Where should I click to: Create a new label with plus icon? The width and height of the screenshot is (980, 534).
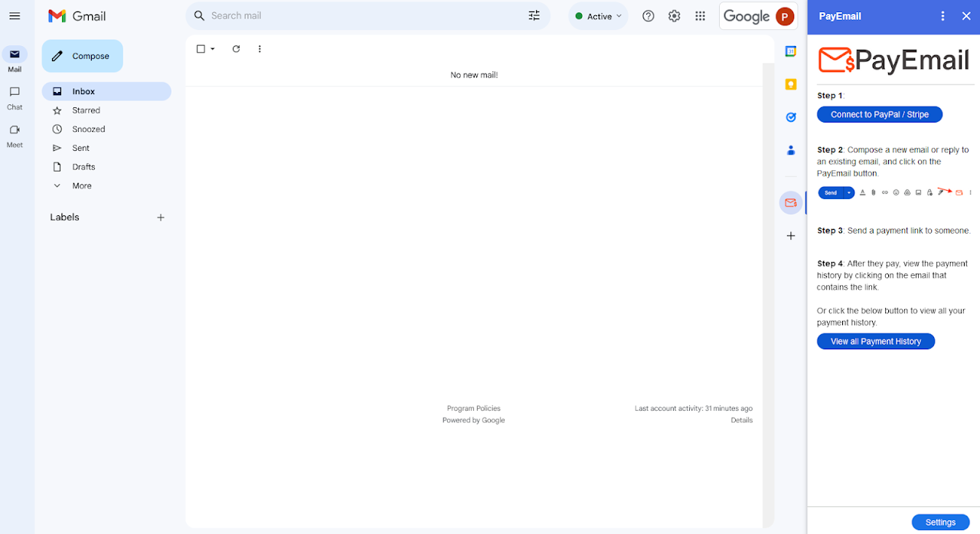point(161,218)
